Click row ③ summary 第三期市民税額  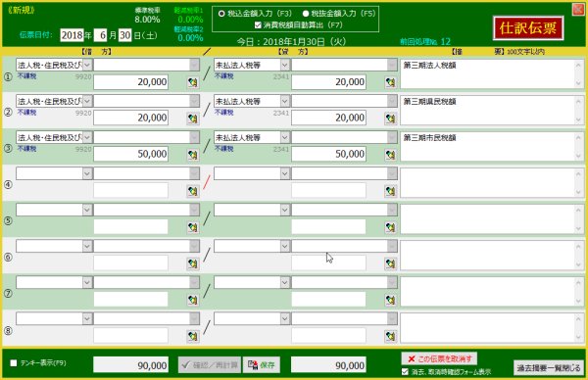(x=492, y=146)
